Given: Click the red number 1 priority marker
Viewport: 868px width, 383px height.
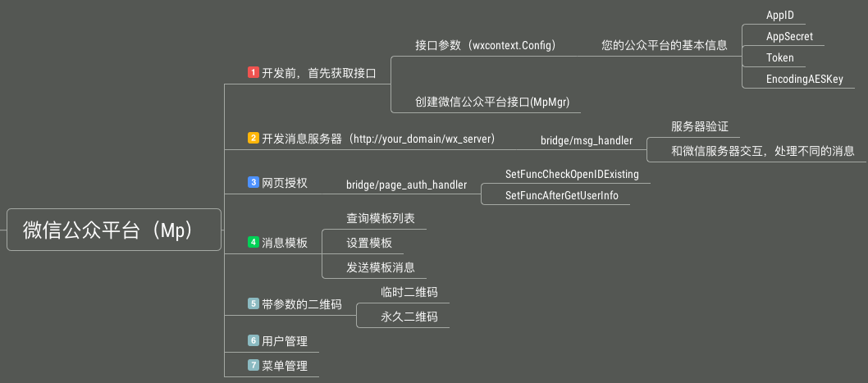Looking at the screenshot, I should [253, 72].
